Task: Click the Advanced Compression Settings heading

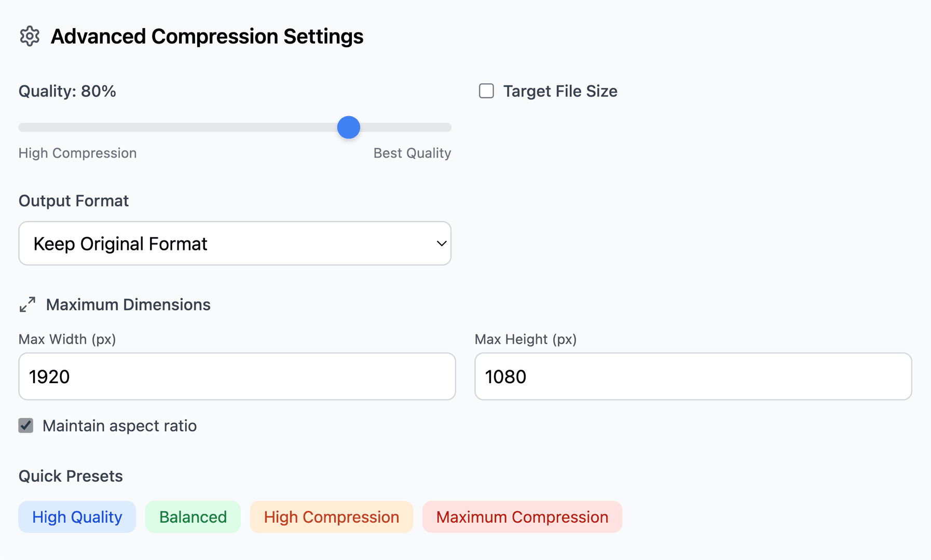Action: pos(207,36)
